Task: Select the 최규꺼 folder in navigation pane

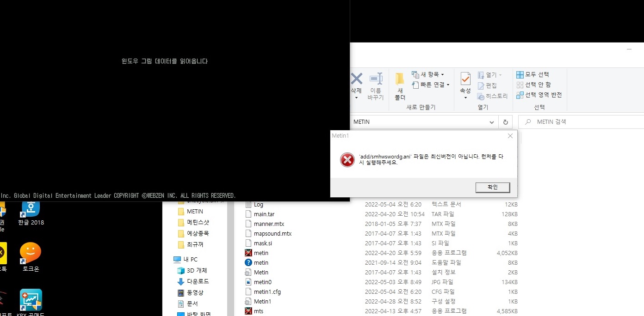Action: click(x=195, y=244)
